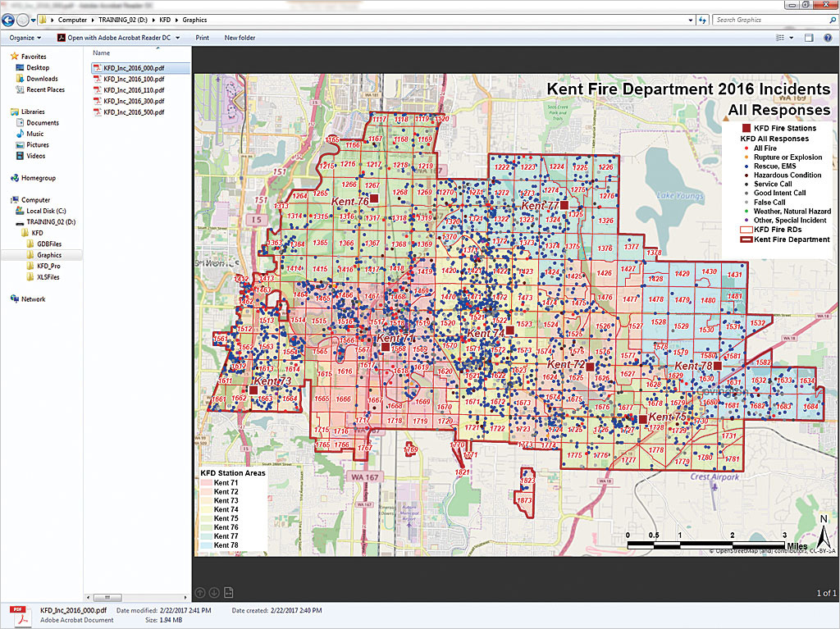Click the Forward navigation arrow button
840x629 pixels.
pyautogui.click(x=22, y=21)
